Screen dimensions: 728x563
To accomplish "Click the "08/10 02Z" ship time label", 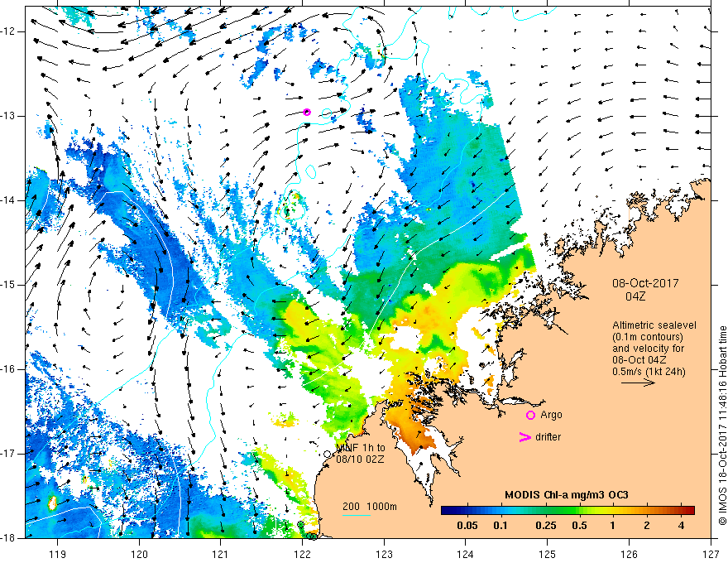I will (361, 459).
